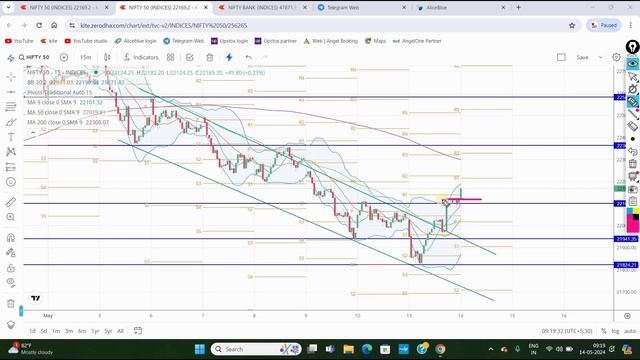Image resolution: width=640 pixels, height=360 pixels.
Task: Click the checkbox toolbar icon
Action: point(190,57)
